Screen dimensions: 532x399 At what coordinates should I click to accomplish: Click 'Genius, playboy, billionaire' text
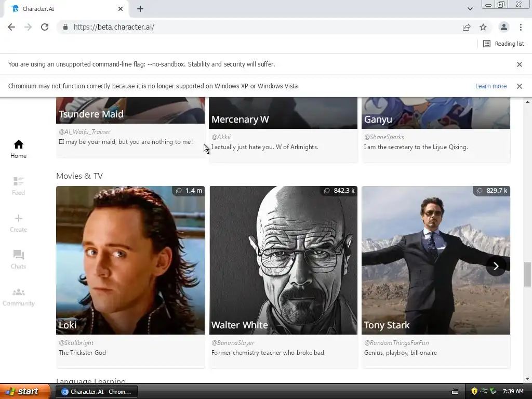point(401,353)
